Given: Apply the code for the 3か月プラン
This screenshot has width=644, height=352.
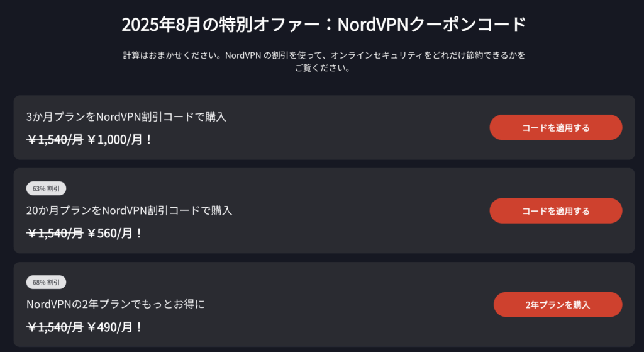Looking at the screenshot, I should (556, 127).
